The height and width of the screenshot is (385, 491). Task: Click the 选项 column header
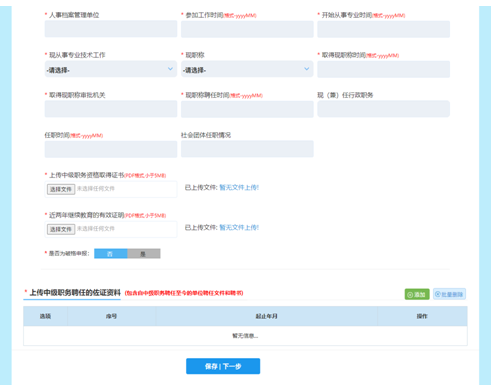pos(45,316)
